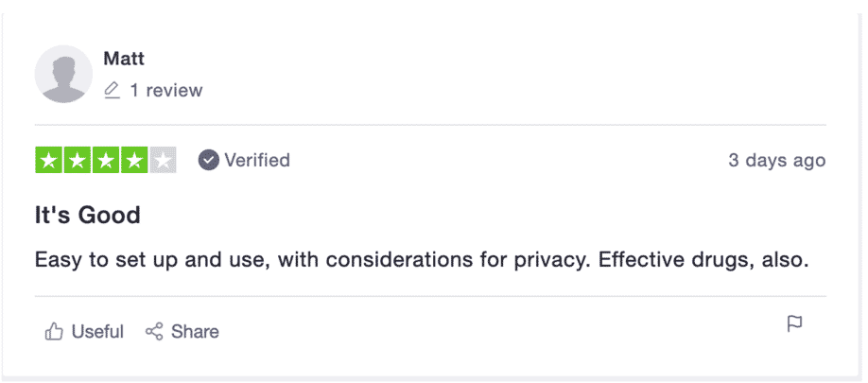Click the Verified checkmark badge icon

pos(209,160)
